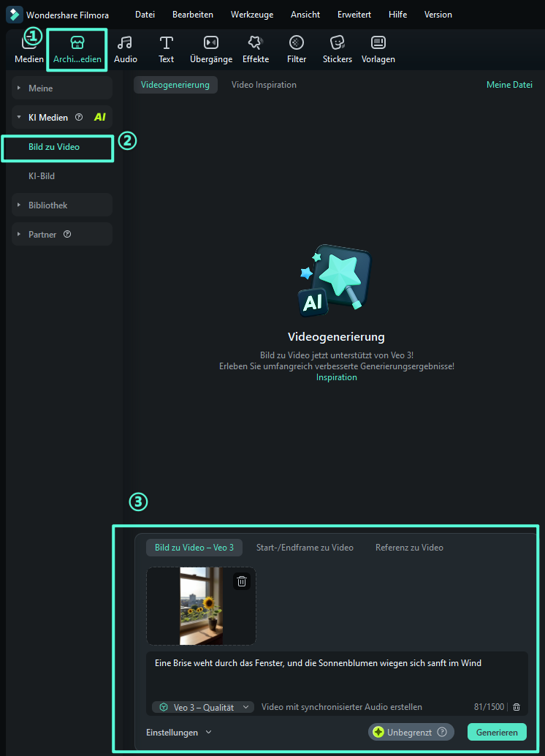The width and height of the screenshot is (545, 756).
Task: Open the Vorlagen templates tab
Action: tap(378, 50)
